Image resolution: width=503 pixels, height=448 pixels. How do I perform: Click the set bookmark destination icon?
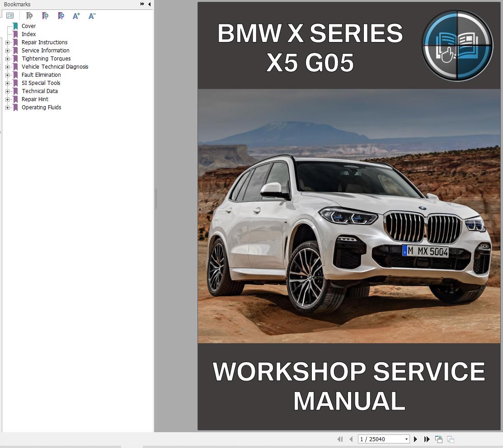pos(61,16)
